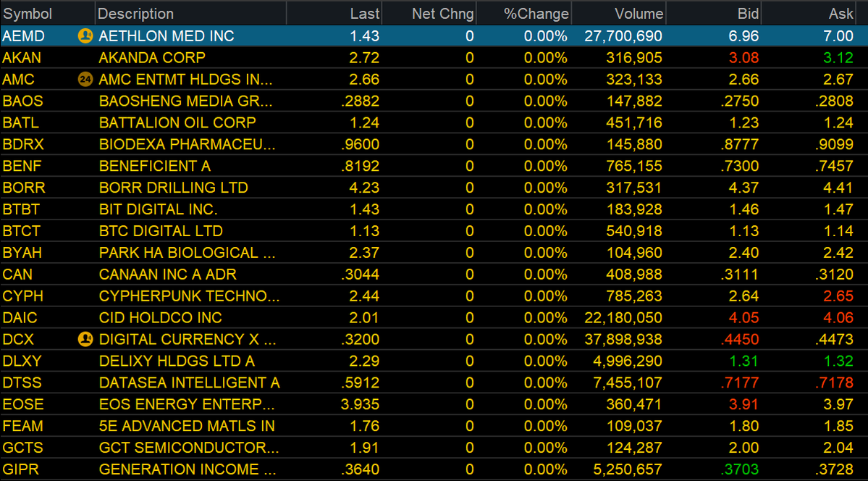
Task: Click DATASEA INTELLIGENT A description
Action: [x=190, y=383]
